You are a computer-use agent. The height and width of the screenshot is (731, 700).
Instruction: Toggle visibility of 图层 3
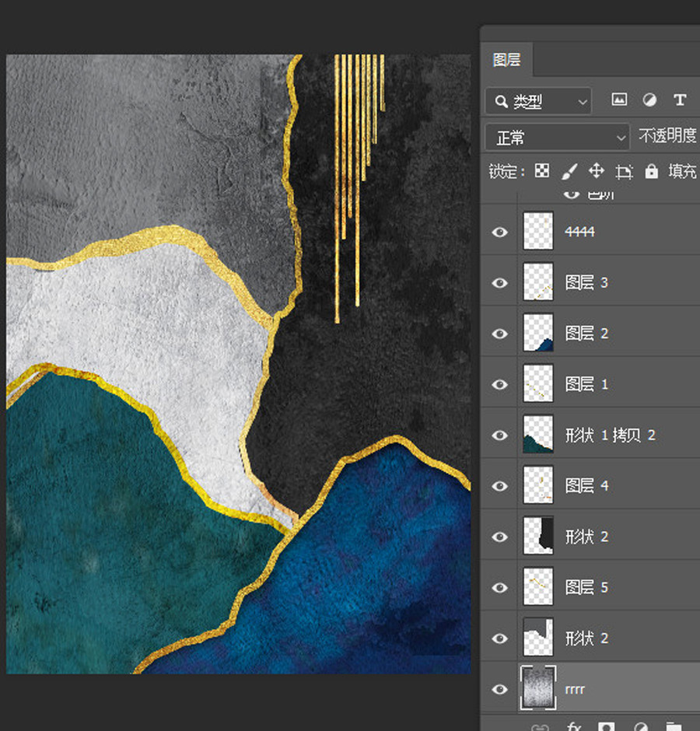coord(499,282)
